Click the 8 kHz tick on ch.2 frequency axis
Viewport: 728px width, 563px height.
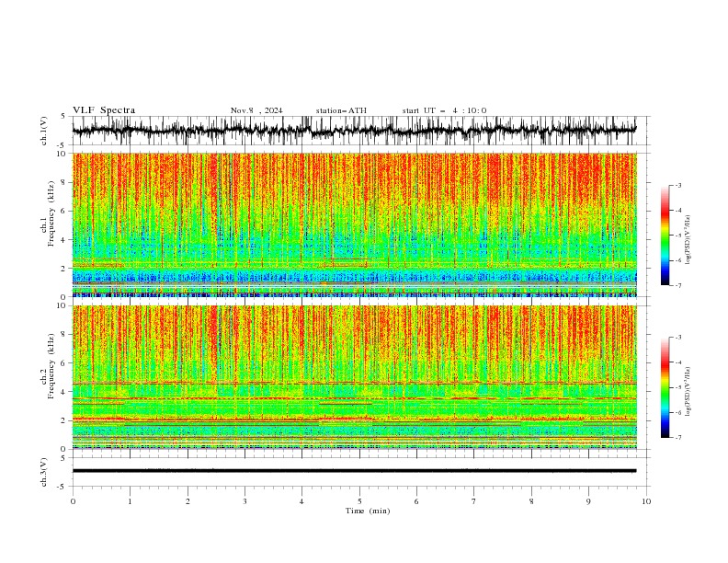(65, 334)
